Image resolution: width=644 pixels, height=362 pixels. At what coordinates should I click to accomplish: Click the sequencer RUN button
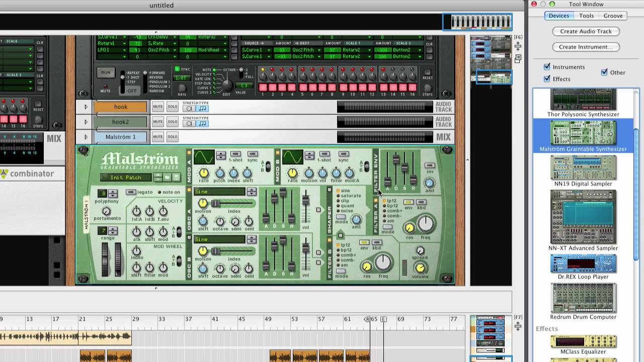[105, 72]
